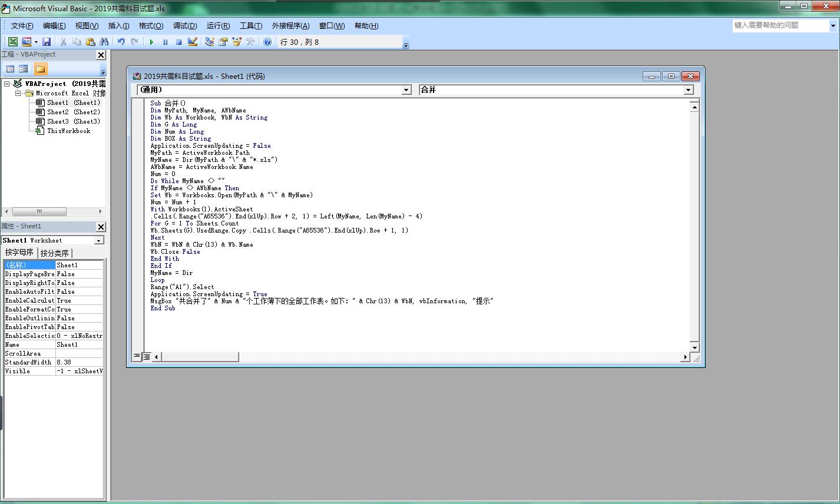Screen dimensions: 840x504
Task: Open the 格式(O) menu
Action: pos(151,25)
